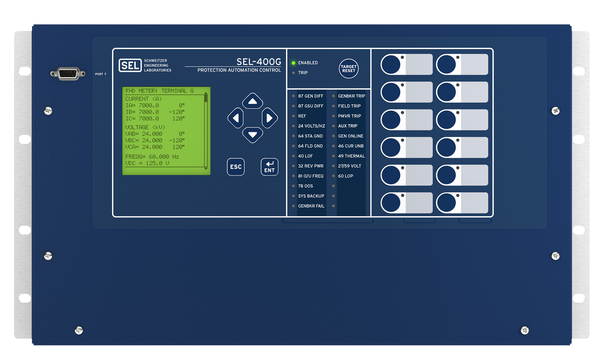Screen dimensions: 610x364
Task: Click the REF target LED
Action: point(294,116)
